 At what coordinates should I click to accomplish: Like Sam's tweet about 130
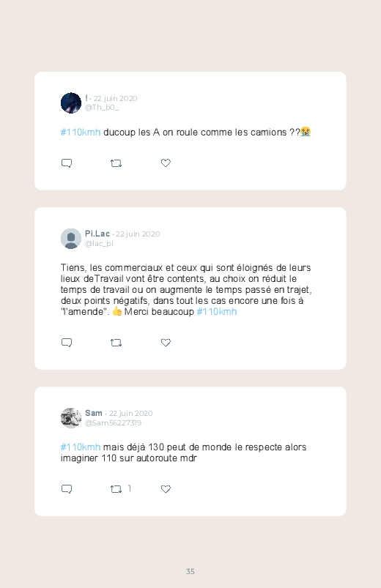pyautogui.click(x=166, y=488)
